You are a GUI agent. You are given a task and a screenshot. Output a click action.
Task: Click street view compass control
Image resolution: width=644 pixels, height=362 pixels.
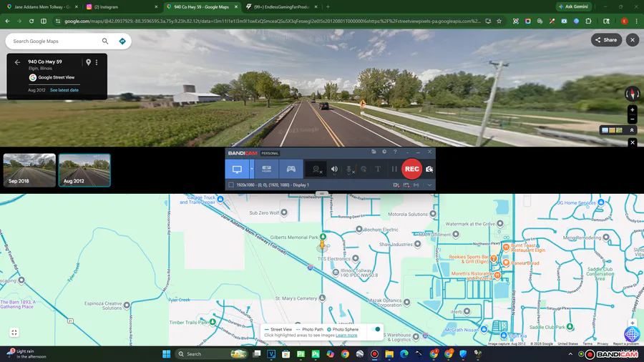[632, 94]
